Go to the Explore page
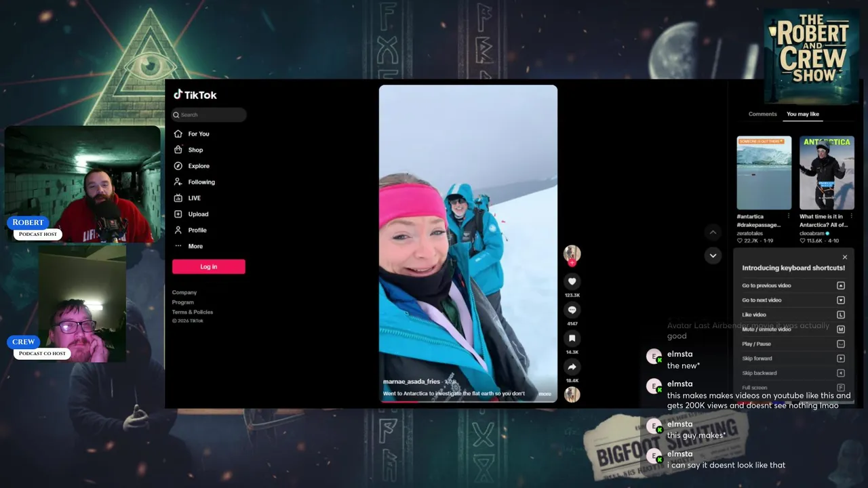Screen dimensions: 868x488 (x=199, y=166)
